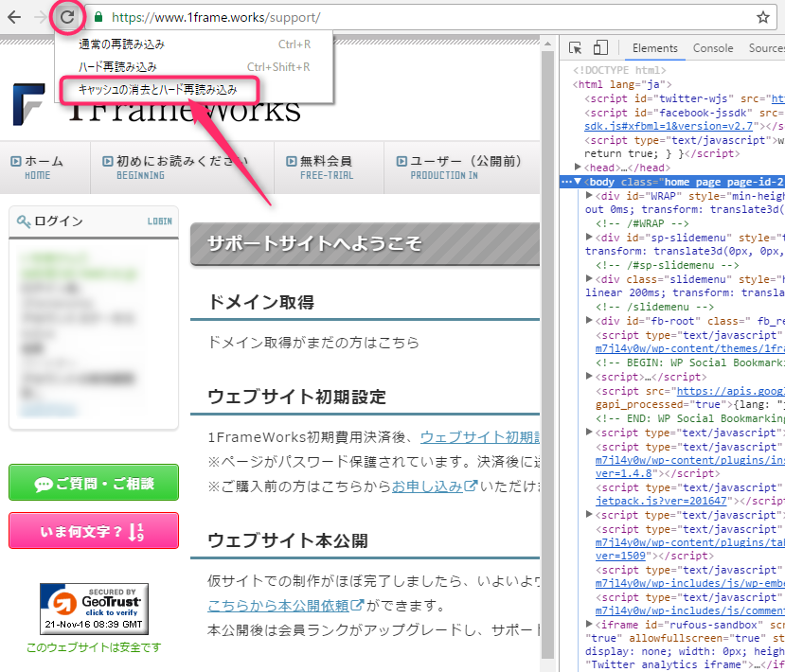Click the page vertical scrollbar thumb
The image size is (785, 672).
click(x=547, y=354)
